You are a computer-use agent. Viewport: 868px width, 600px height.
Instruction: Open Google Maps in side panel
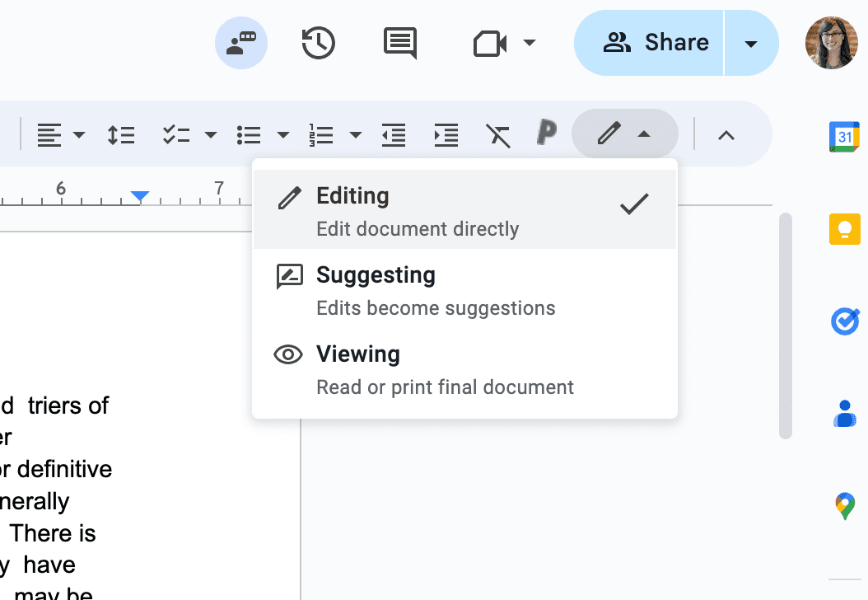[844, 505]
